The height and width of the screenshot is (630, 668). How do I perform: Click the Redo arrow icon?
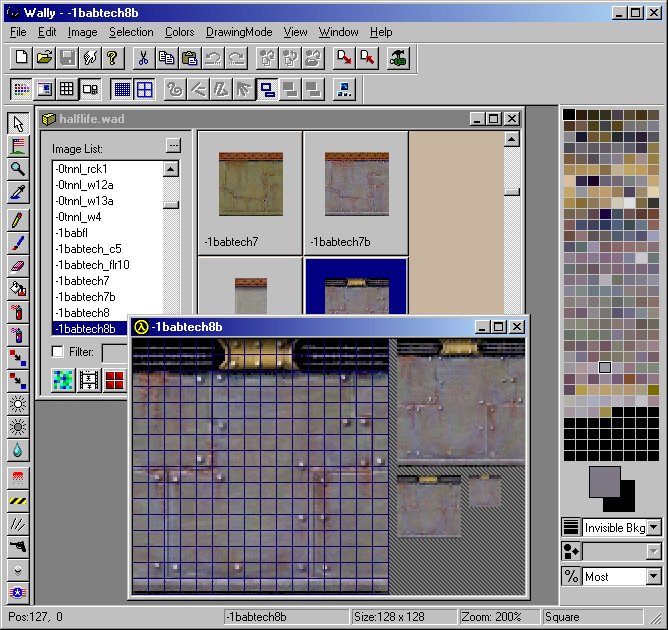click(236, 58)
